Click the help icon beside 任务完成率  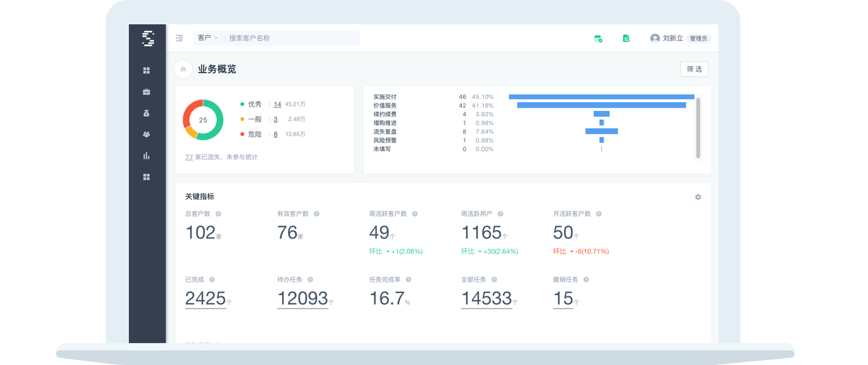pyautogui.click(x=408, y=280)
